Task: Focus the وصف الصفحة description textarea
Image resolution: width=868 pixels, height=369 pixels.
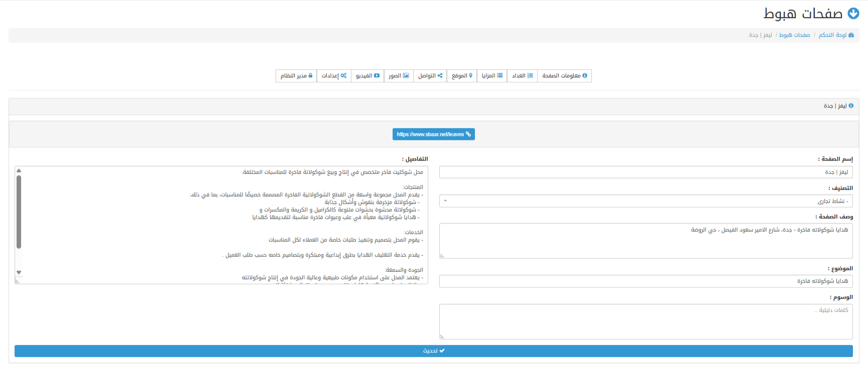Action: [x=646, y=241]
